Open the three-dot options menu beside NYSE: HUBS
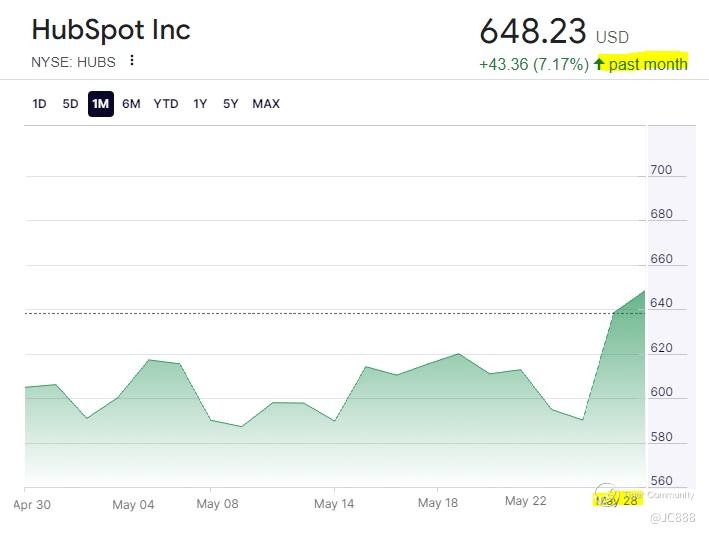709x534 pixels. click(x=132, y=61)
